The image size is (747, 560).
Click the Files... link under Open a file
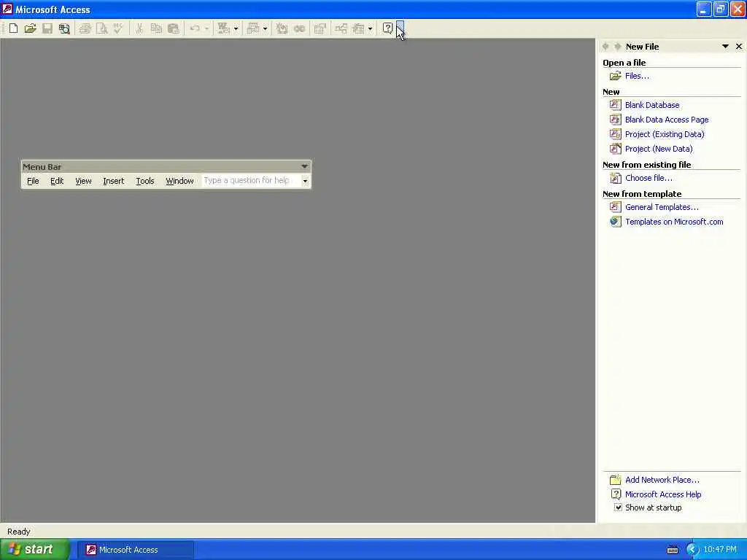637,76
